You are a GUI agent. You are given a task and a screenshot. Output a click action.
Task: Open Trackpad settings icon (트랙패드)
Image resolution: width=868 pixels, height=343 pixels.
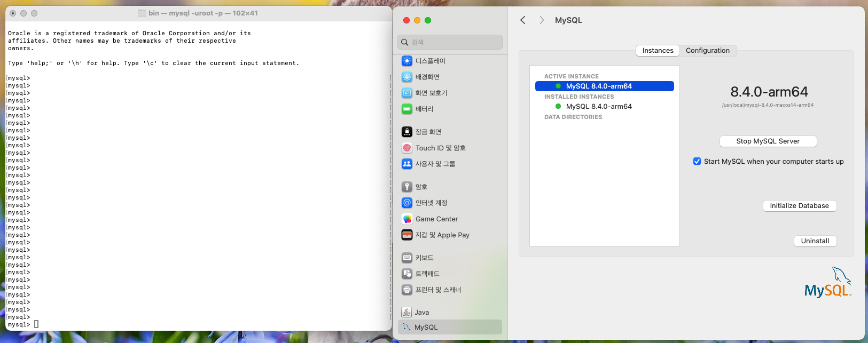407,274
